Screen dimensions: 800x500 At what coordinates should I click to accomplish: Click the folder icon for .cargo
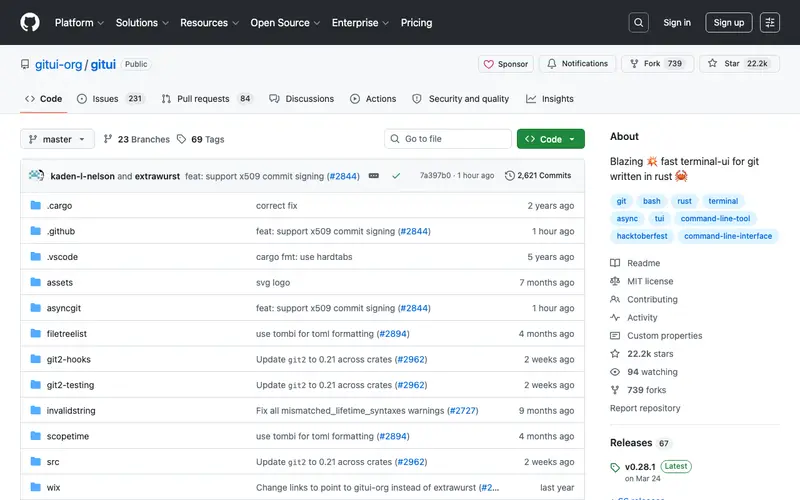[x=35, y=205]
